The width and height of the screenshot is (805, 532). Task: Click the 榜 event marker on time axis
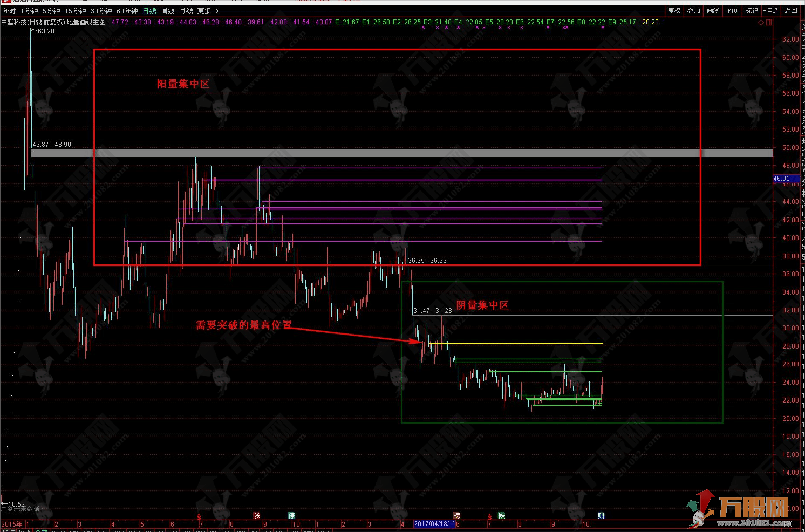point(456,516)
